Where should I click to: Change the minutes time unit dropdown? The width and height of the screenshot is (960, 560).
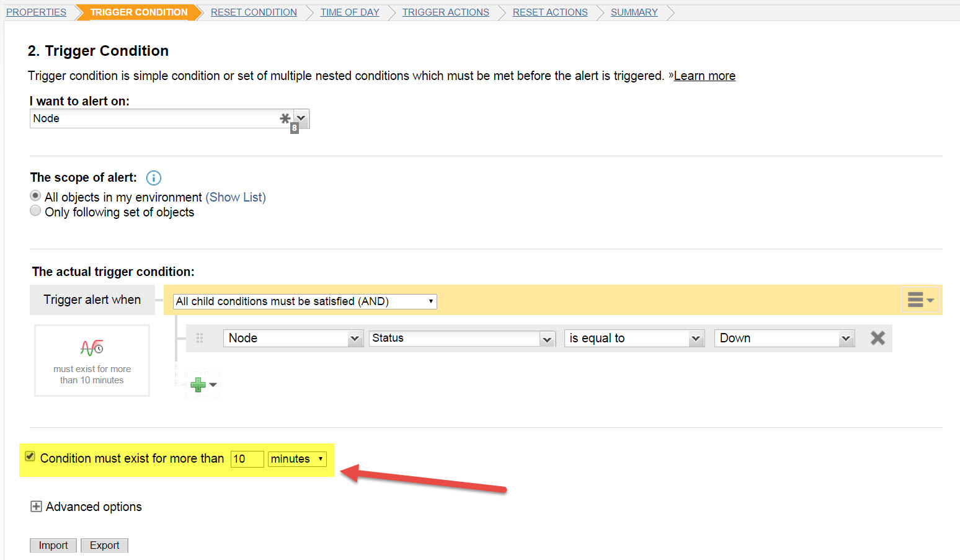(x=298, y=459)
